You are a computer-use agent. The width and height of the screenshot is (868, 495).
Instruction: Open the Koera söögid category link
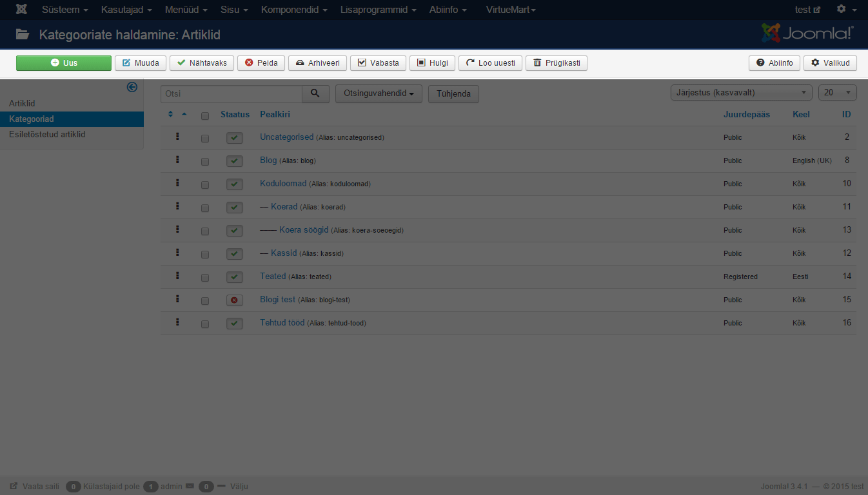click(304, 229)
